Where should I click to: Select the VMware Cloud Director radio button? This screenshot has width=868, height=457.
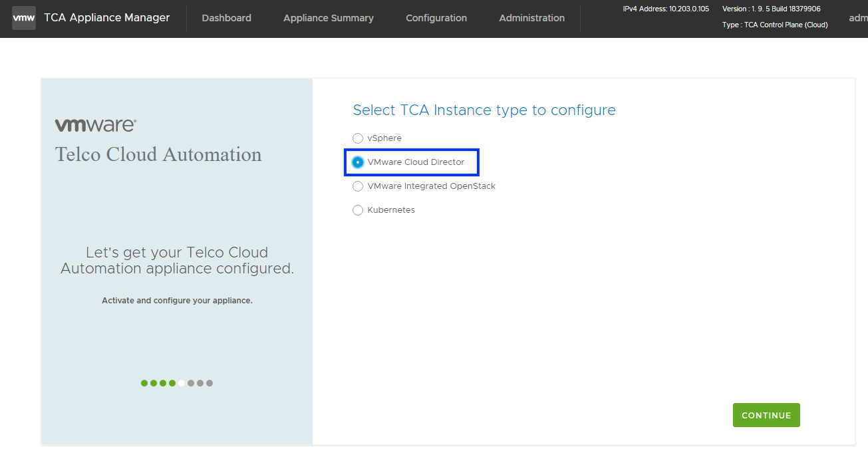point(358,162)
